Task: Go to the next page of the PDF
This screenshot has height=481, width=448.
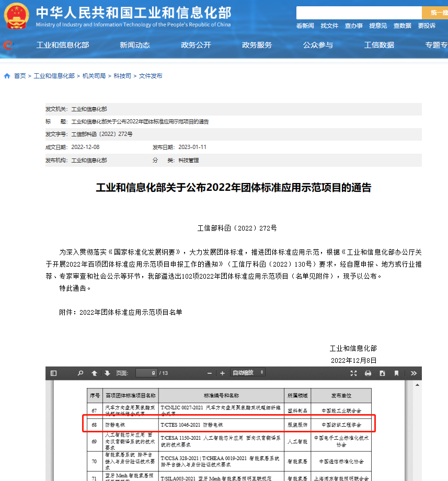Action: point(108,373)
